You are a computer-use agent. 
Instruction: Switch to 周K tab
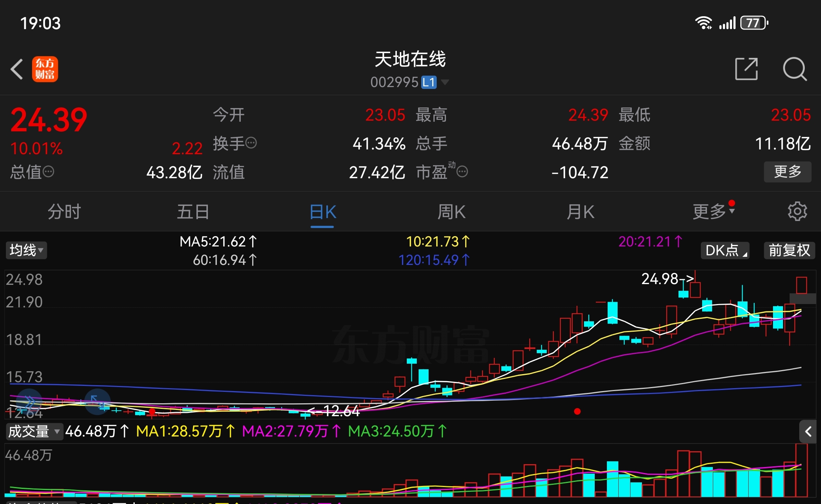pyautogui.click(x=451, y=212)
